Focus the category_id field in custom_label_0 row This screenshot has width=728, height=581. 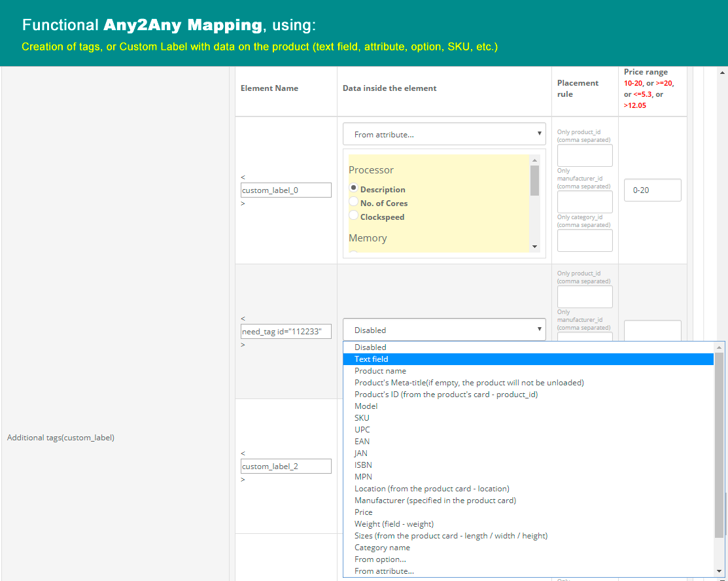tap(585, 241)
